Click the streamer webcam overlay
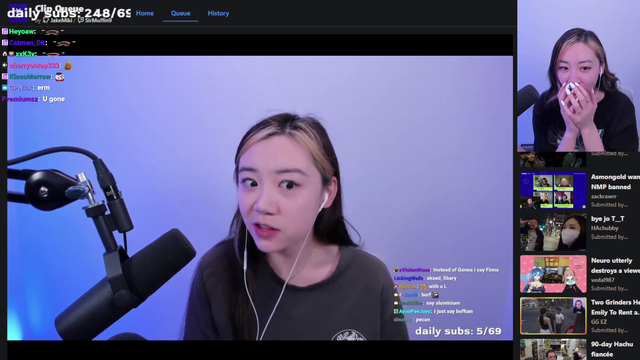Image resolution: width=640 pixels, height=360 pixels. pos(578,76)
